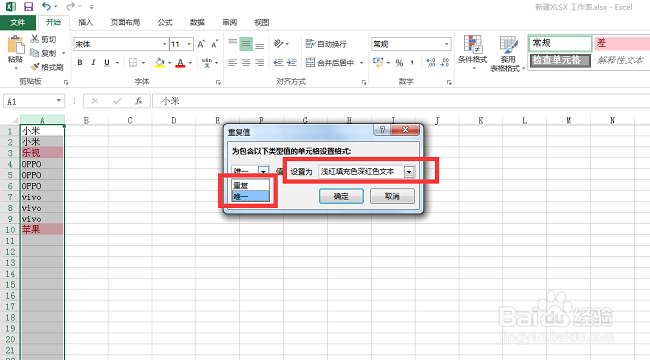Undo the last action
650x360 pixels.
(46, 6)
